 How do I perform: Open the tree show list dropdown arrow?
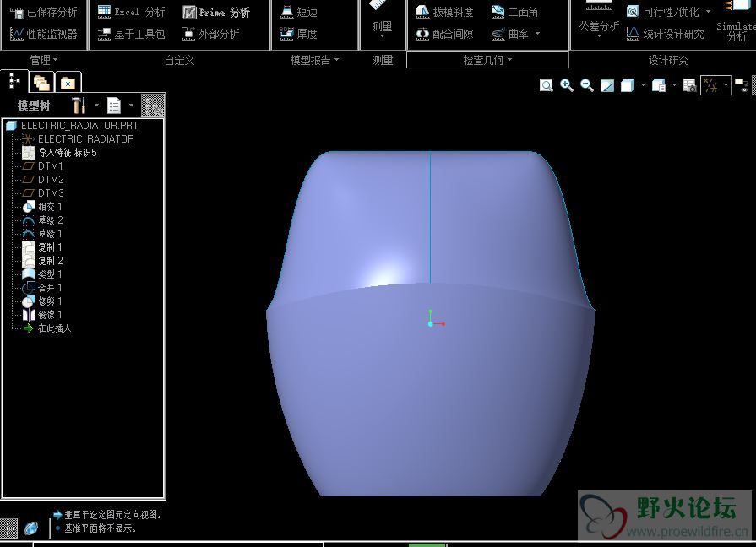(131, 105)
